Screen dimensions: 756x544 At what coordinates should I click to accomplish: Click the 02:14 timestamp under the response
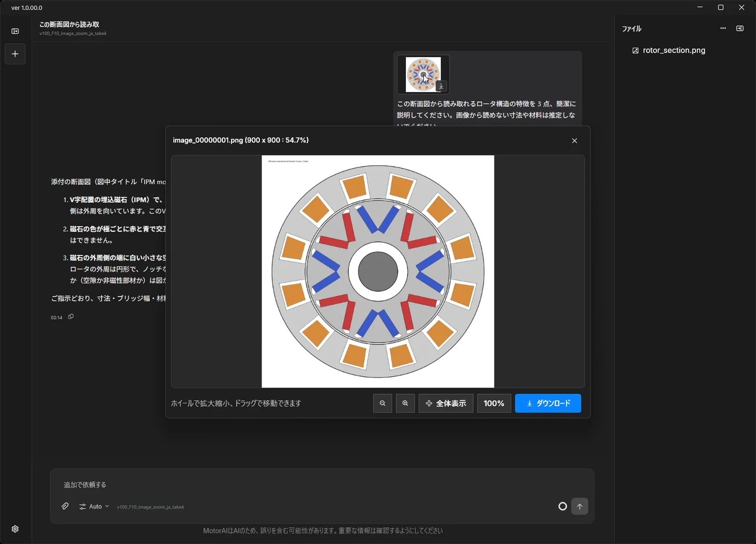tap(57, 317)
